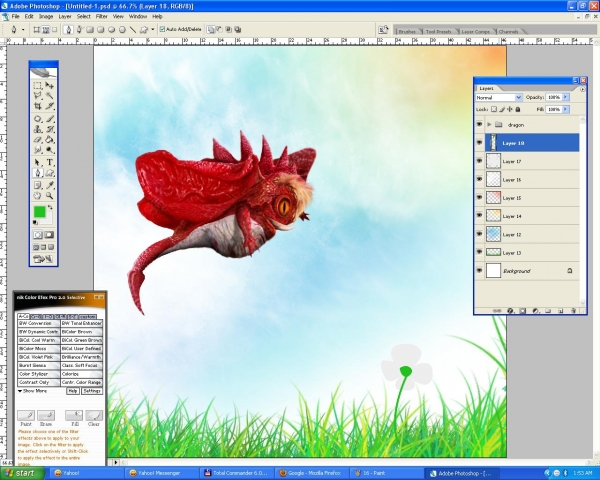Image resolution: width=600 pixels, height=480 pixels.
Task: Select the Type tool
Action: point(50,162)
